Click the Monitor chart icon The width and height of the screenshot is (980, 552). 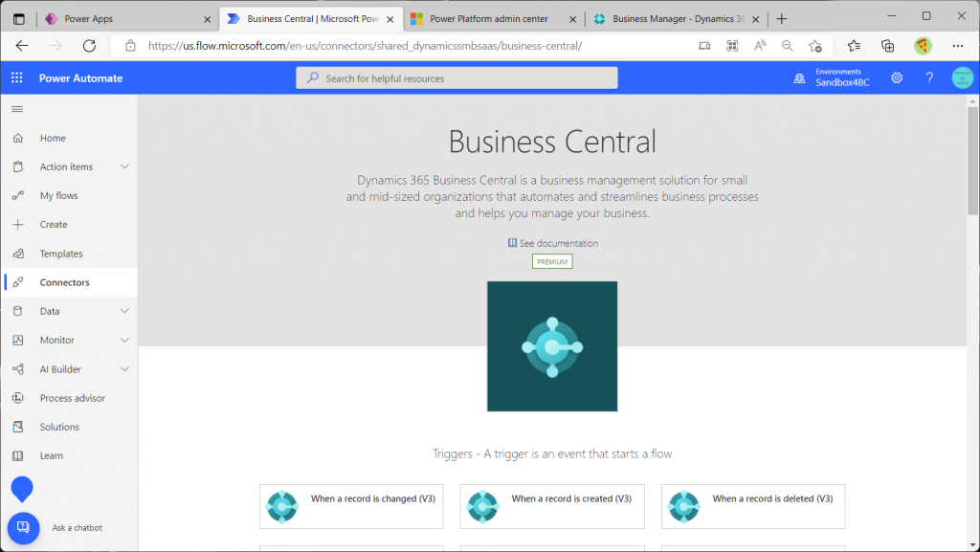pyautogui.click(x=18, y=341)
